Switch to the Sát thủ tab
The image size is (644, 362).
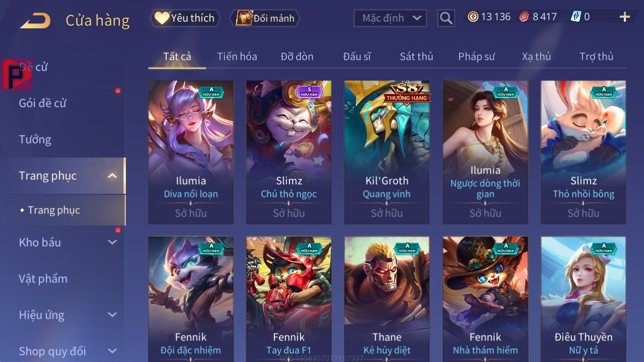tap(416, 56)
